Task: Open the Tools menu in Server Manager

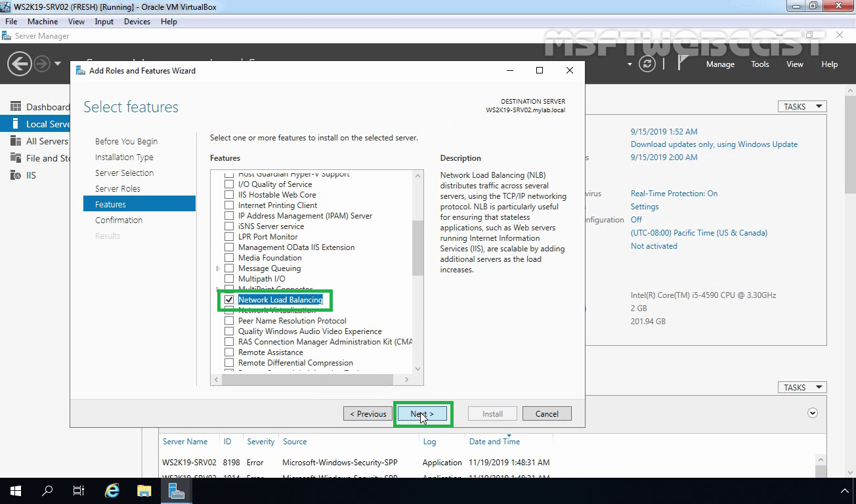Action: [760, 64]
